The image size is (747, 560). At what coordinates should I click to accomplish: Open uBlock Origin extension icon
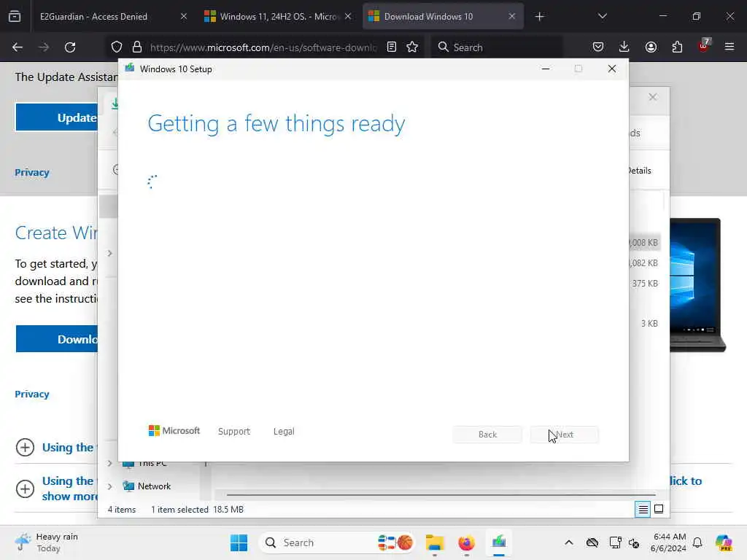(704, 46)
